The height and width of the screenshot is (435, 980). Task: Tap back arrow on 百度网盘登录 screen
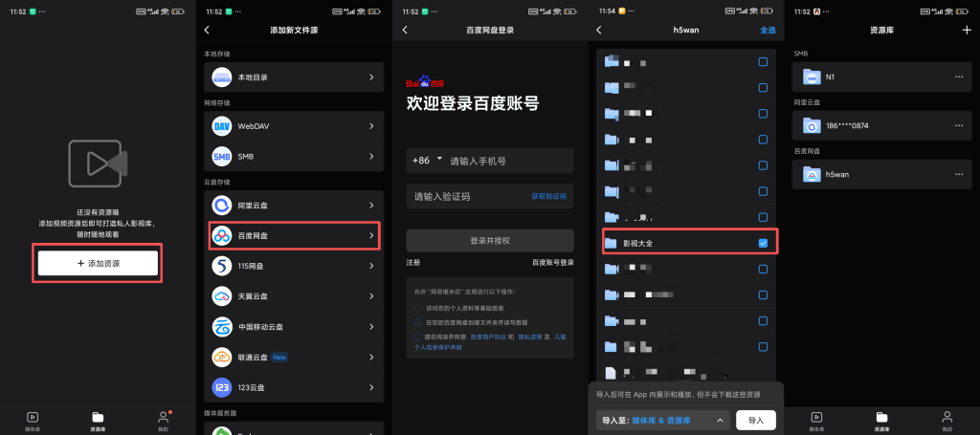click(405, 30)
